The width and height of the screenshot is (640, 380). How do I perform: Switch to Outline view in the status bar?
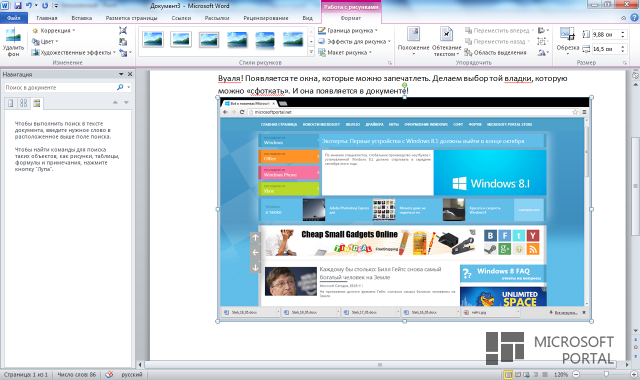pyautogui.click(x=536, y=374)
